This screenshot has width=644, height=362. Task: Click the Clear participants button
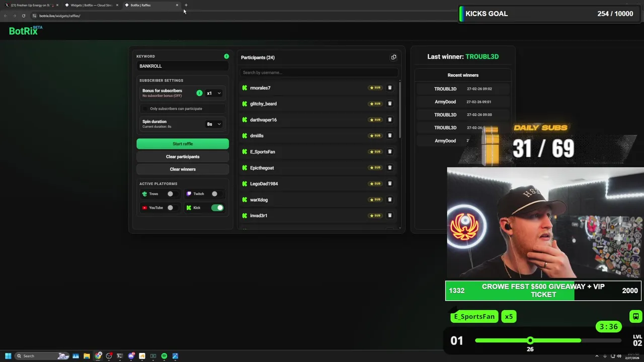click(x=183, y=156)
